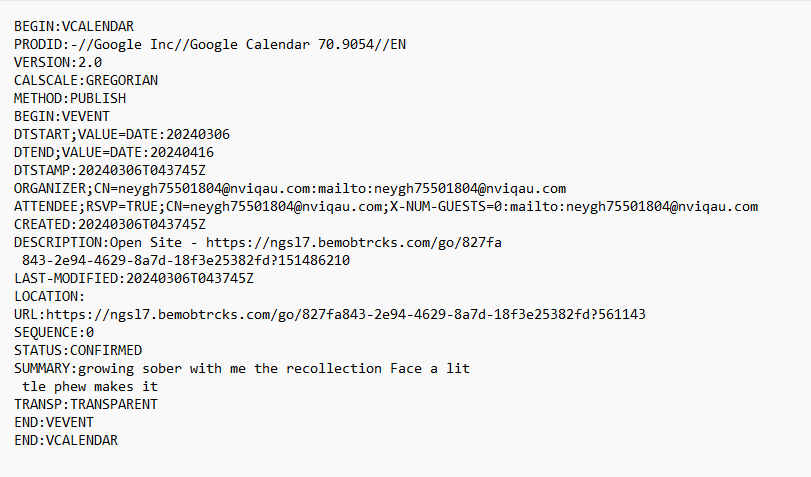This screenshot has height=477, width=811.
Task: Click the DTEND date value 20240416
Action: (x=182, y=152)
